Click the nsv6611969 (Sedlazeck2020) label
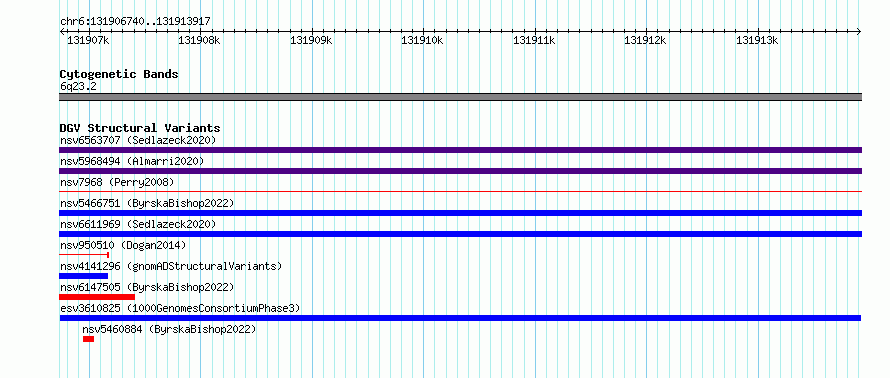The height and width of the screenshot is (378, 890). [138, 224]
